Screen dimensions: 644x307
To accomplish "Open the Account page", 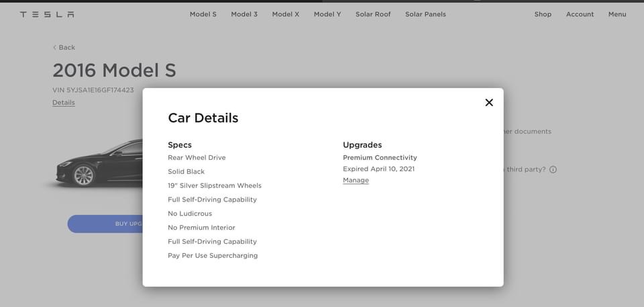I will pyautogui.click(x=580, y=14).
